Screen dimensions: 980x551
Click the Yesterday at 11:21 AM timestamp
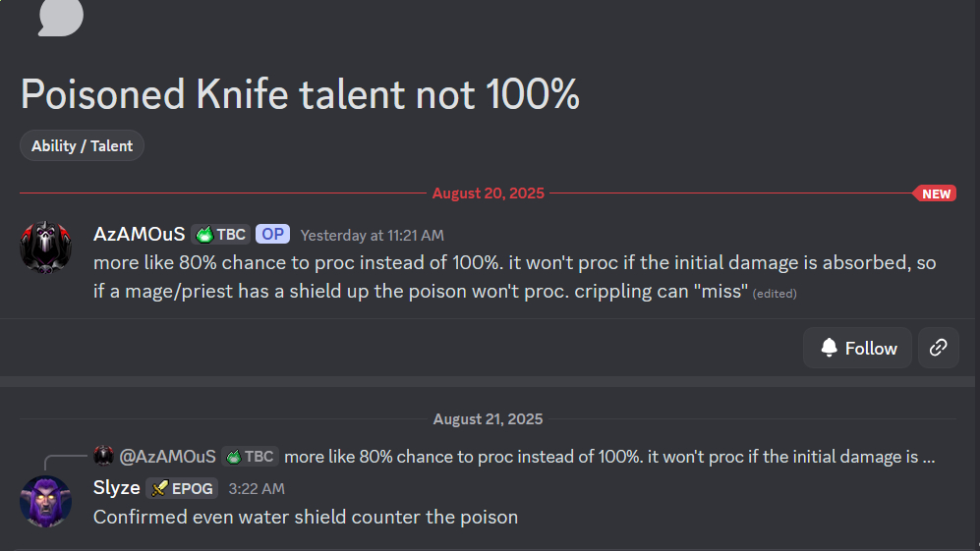[x=372, y=235]
